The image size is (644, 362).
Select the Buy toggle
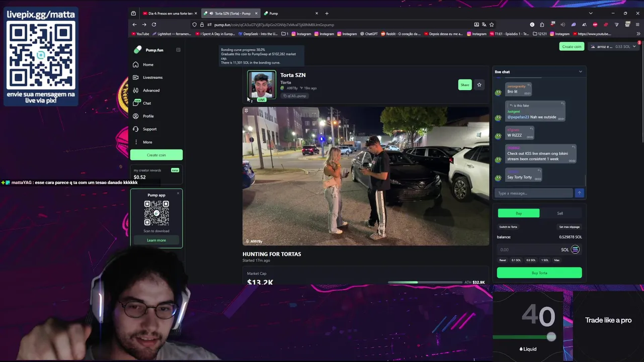coord(519,213)
